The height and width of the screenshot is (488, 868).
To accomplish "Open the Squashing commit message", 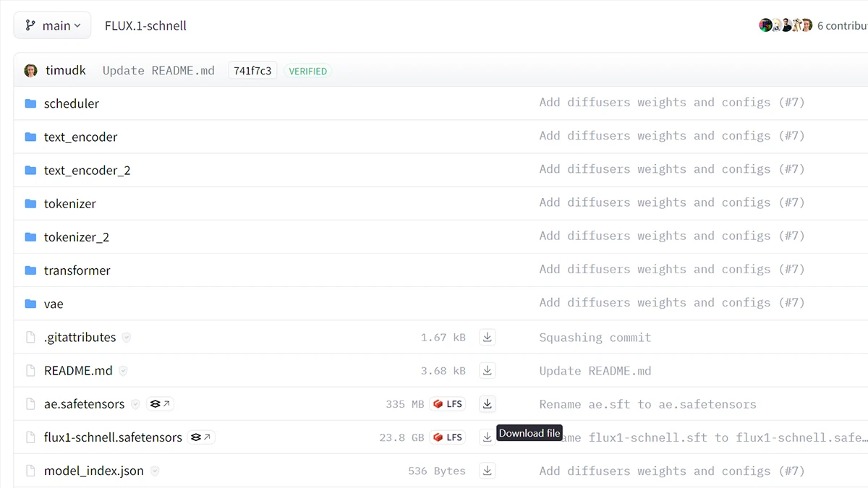I will tap(595, 338).
